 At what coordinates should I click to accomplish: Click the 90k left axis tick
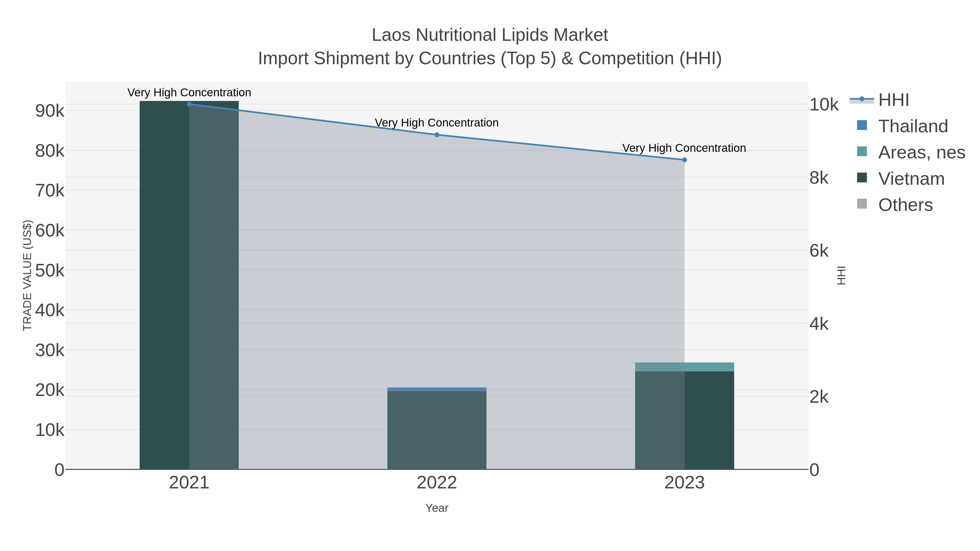50,111
